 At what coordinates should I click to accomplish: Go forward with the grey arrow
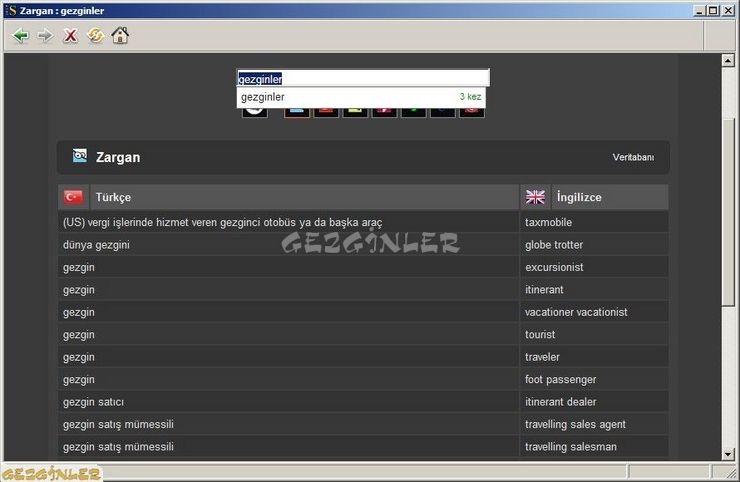[x=45, y=35]
